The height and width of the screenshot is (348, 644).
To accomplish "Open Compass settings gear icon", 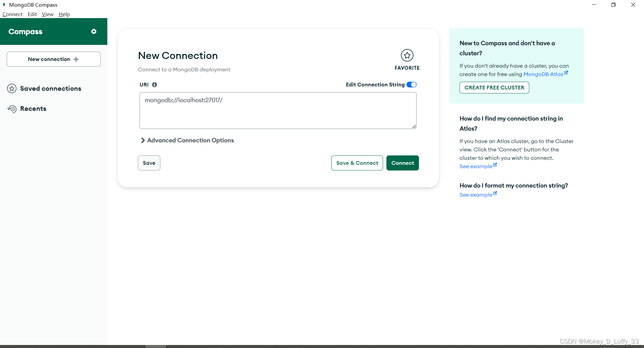I will click(x=94, y=31).
